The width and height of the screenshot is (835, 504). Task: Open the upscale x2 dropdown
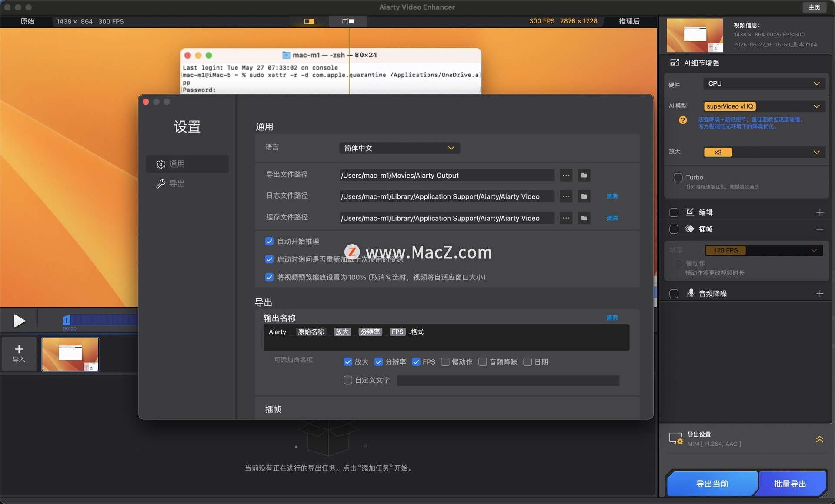[x=764, y=152]
